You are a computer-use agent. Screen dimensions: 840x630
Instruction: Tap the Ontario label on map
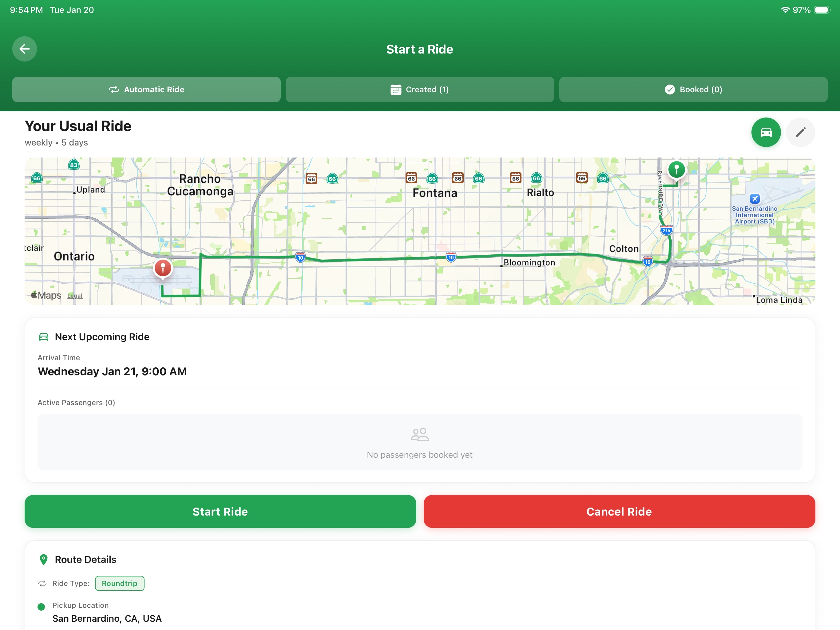pyautogui.click(x=74, y=257)
